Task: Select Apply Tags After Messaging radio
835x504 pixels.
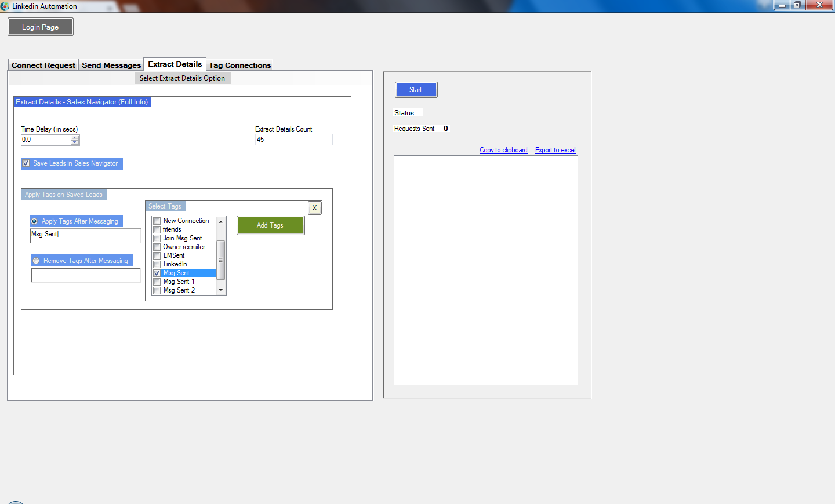Action: click(35, 221)
